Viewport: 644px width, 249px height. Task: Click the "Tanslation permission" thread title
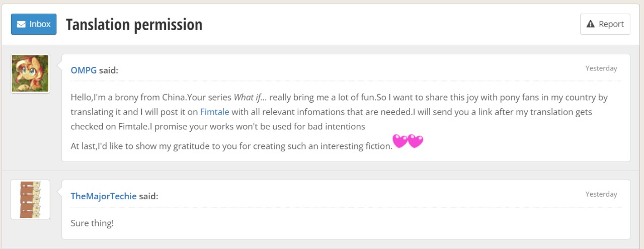coord(134,24)
